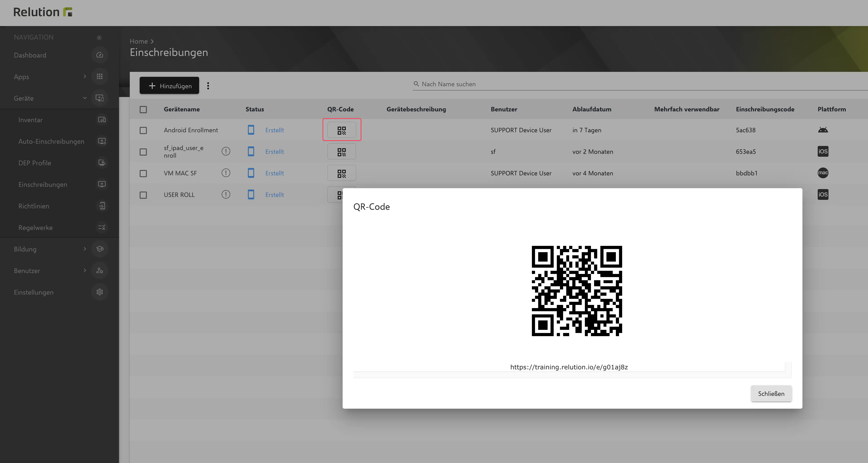Click the Einstellungen gear icon
The width and height of the screenshot is (868, 463).
tap(99, 292)
